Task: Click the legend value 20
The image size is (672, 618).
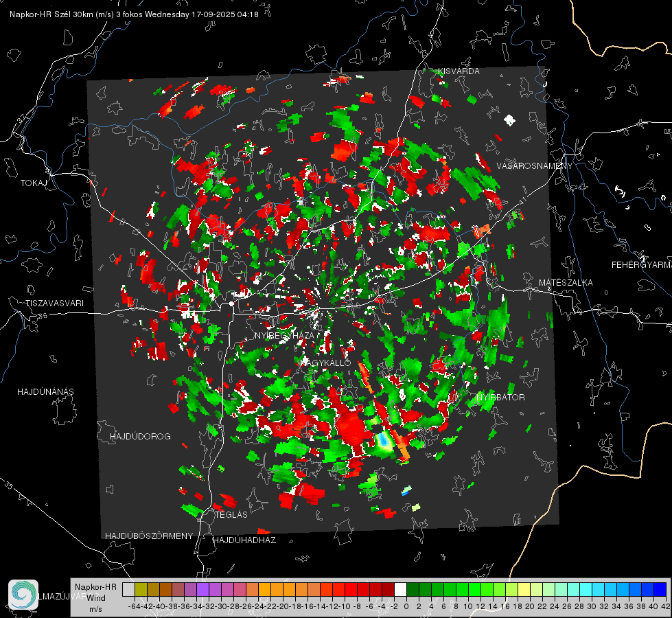Action: [529, 606]
